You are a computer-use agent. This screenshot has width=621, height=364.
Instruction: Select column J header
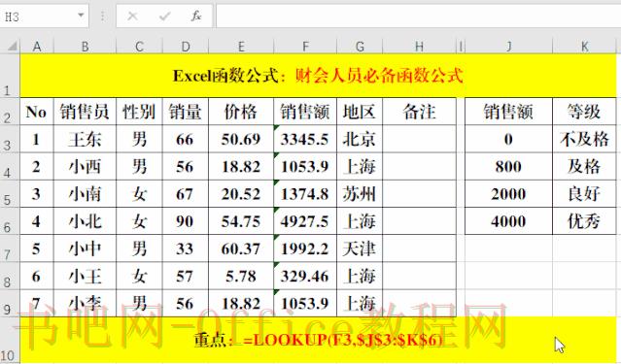(x=508, y=47)
